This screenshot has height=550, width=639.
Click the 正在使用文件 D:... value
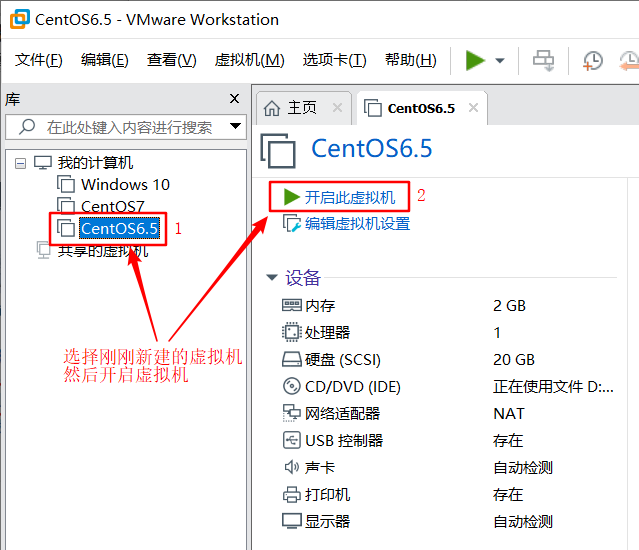553,386
